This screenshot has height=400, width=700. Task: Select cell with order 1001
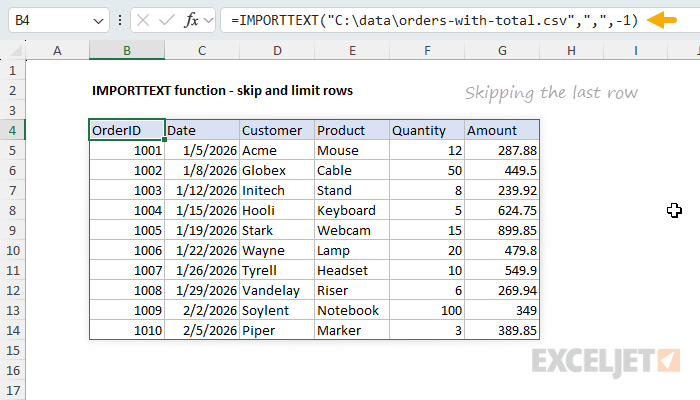(127, 150)
